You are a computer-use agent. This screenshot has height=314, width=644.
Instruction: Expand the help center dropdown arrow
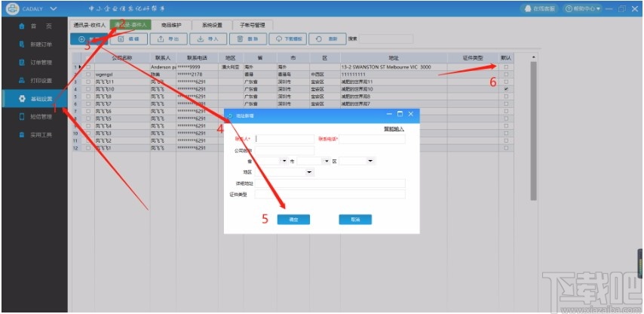coord(598,8)
